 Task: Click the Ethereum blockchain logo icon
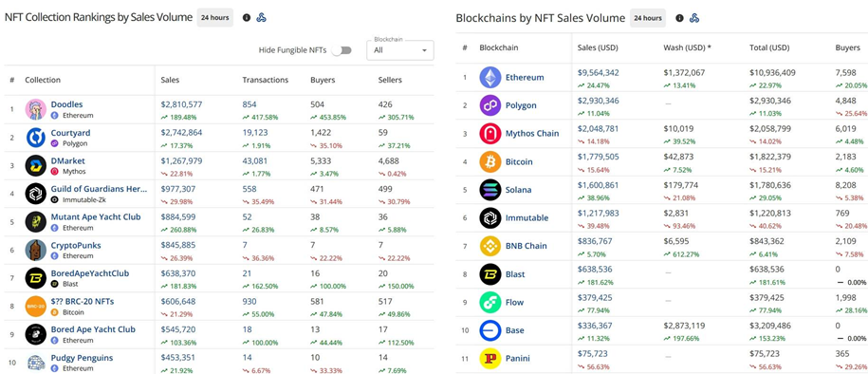pos(489,78)
